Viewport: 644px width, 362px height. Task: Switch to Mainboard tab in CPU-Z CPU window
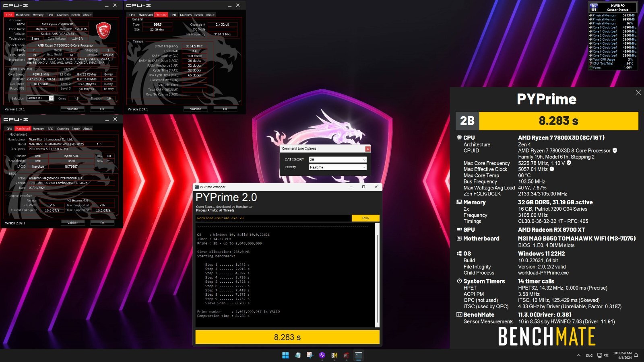pyautogui.click(x=23, y=15)
